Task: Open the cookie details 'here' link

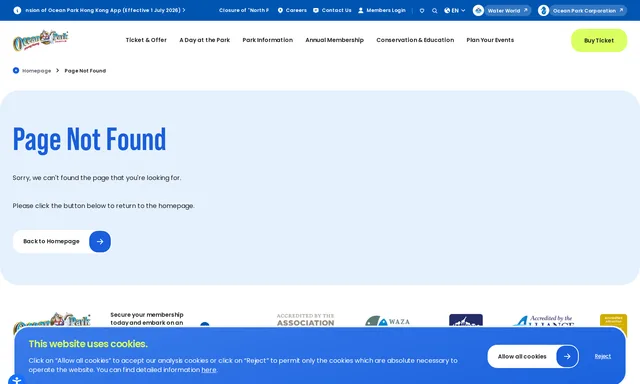Action: [x=209, y=370]
